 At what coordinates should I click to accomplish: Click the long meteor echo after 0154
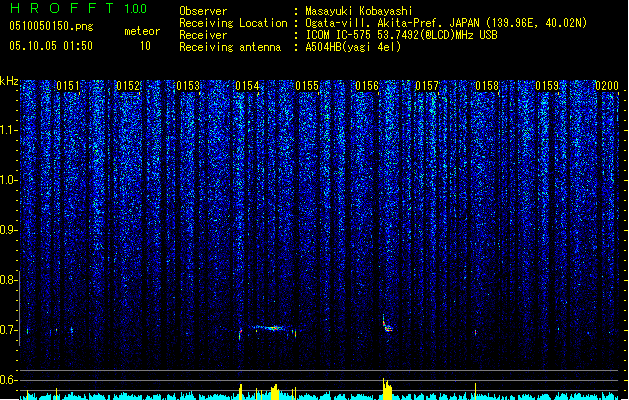(270, 328)
